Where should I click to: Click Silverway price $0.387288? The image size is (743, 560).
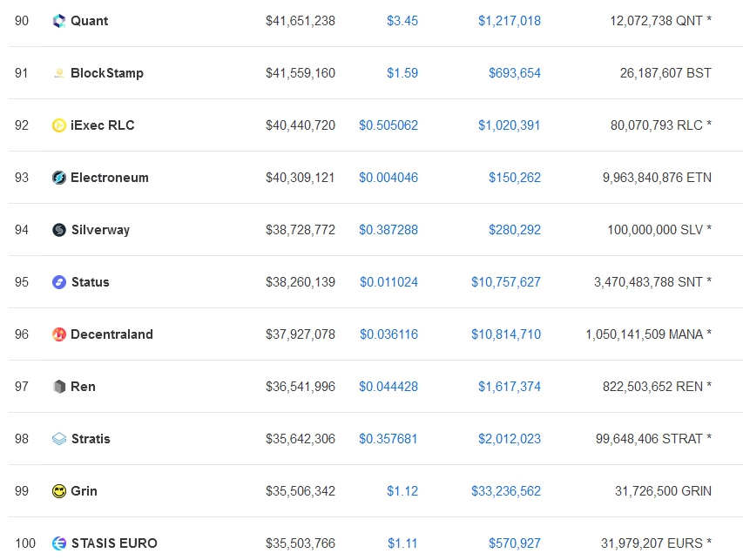coord(388,230)
